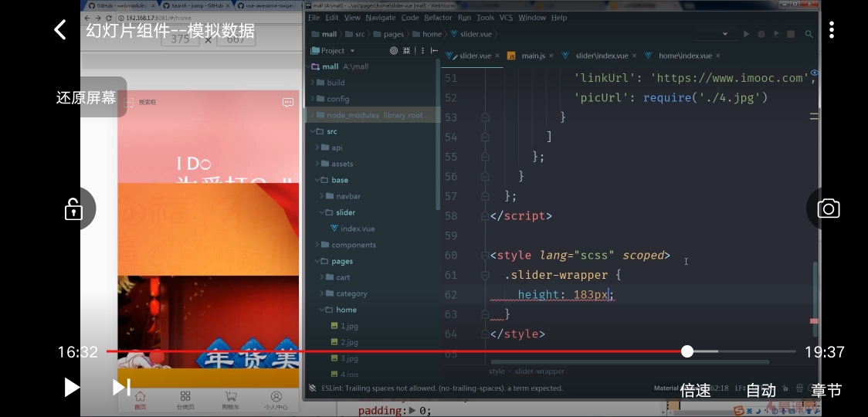Screen dimensions: 868x417
Task: Click the chat message icon in mobile preview
Action: [288, 103]
